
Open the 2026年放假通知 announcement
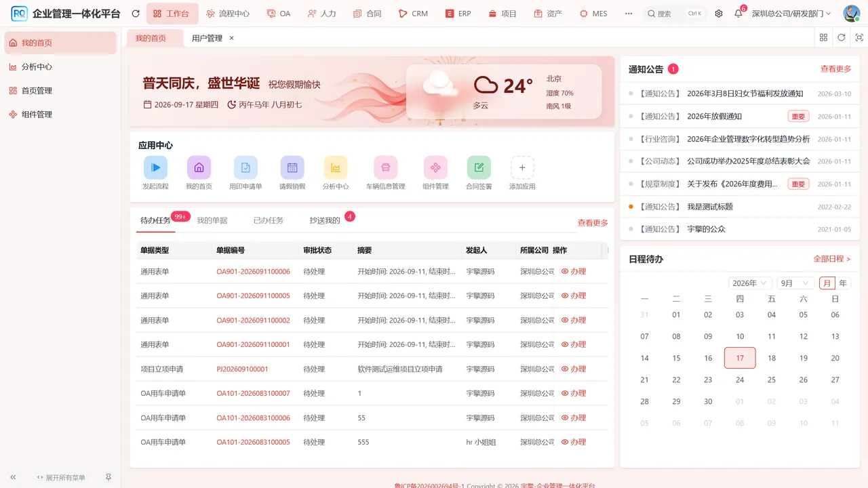pos(715,117)
